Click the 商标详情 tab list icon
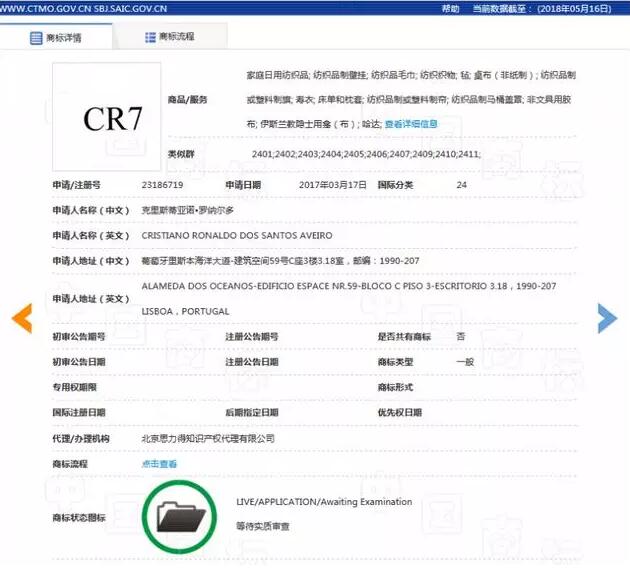Viewport: 630px width, 577px height. 36,38
